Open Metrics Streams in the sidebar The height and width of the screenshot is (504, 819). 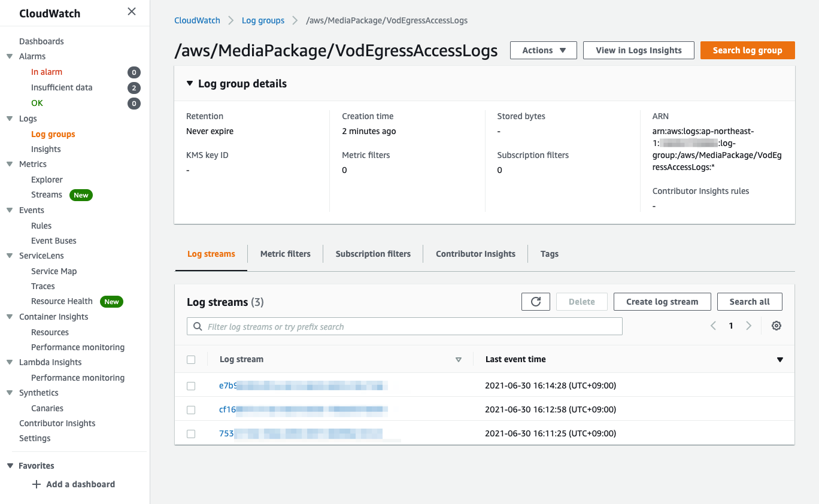tap(47, 195)
